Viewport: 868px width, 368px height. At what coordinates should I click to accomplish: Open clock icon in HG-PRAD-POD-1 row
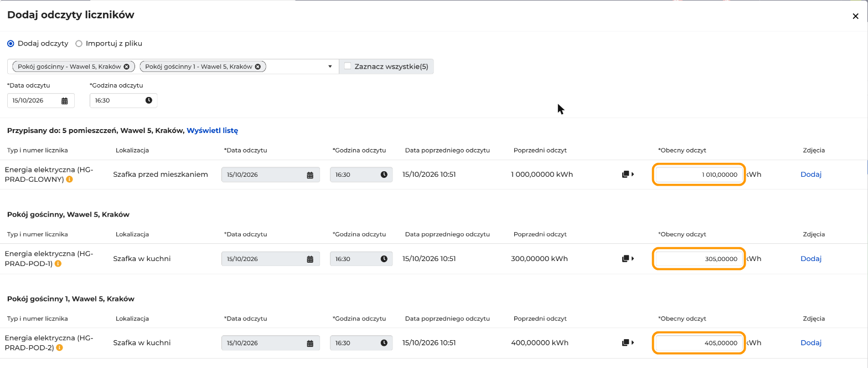pyautogui.click(x=384, y=259)
